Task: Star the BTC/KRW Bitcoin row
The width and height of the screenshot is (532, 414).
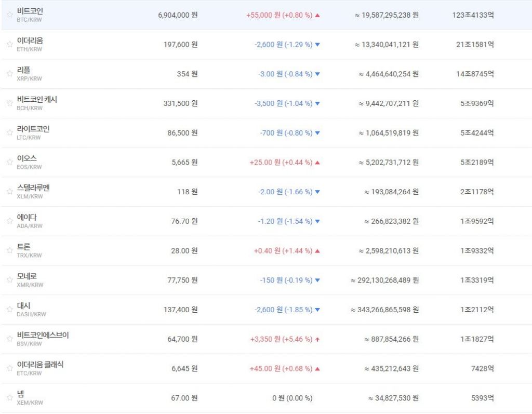Action: [9, 15]
